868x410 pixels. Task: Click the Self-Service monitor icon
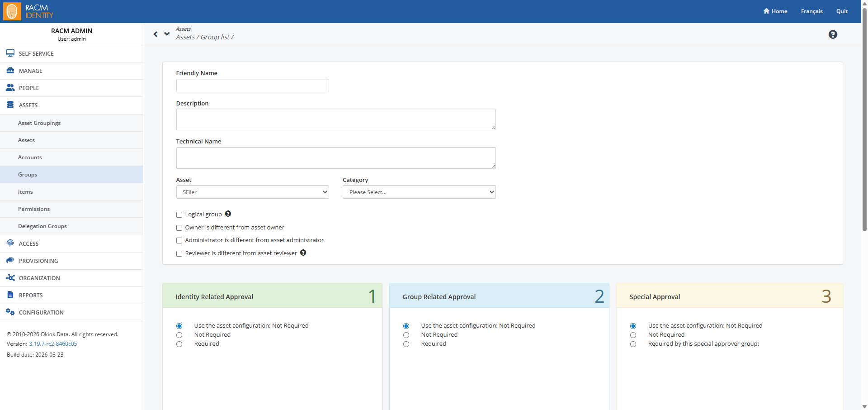10,53
